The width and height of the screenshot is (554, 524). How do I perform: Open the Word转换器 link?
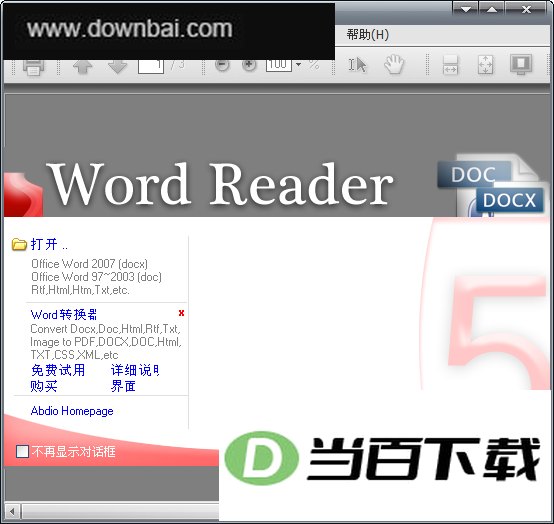[64, 314]
